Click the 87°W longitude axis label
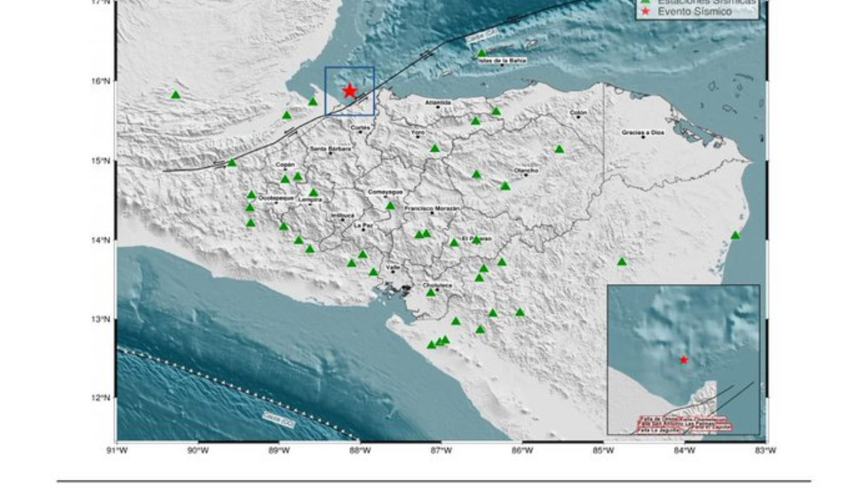This screenshot has width=868, height=488. click(441, 449)
